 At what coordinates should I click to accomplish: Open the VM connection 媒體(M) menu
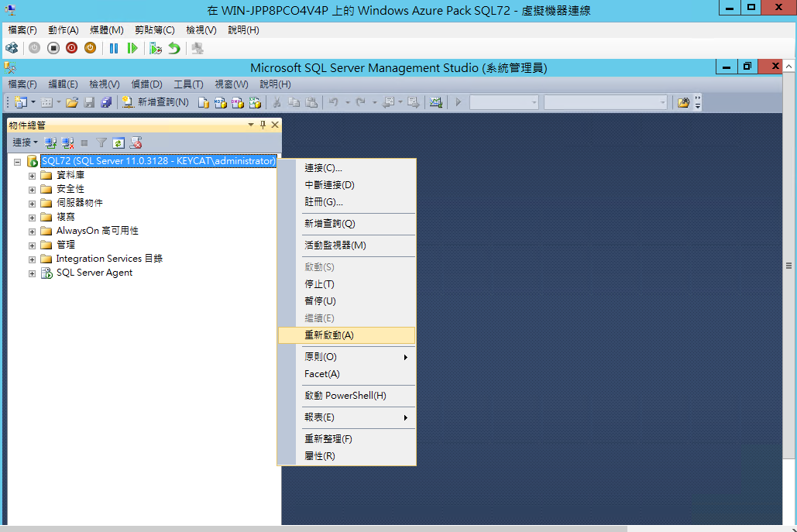(107, 30)
